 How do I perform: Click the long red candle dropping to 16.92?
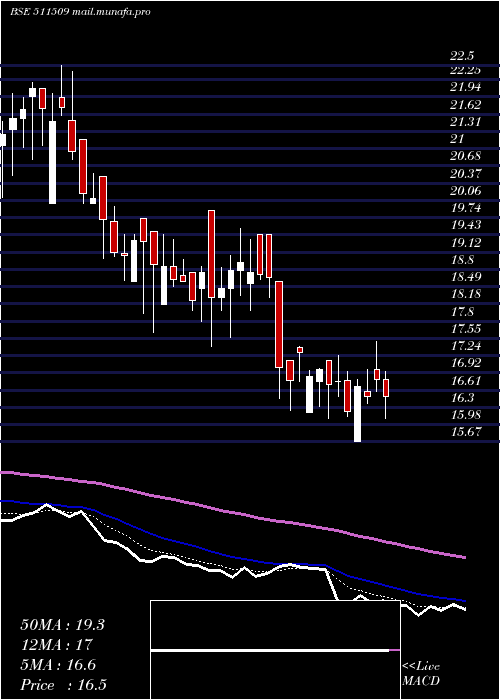[x=279, y=324]
